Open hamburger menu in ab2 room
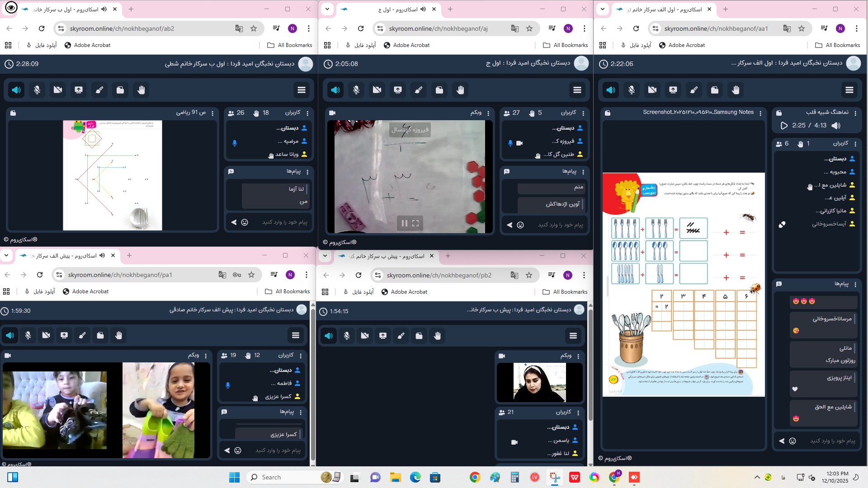The image size is (868, 488). point(302,90)
